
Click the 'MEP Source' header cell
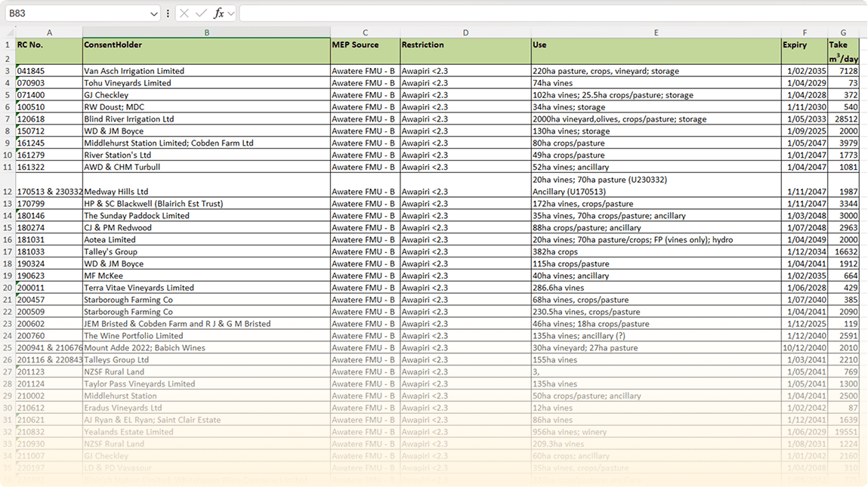(366, 45)
